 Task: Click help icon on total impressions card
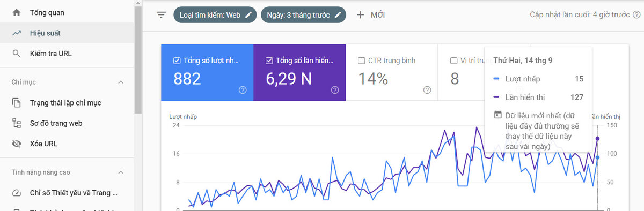pos(335,90)
